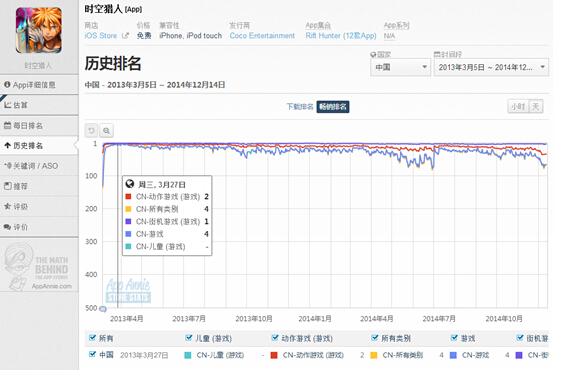Open the 中国 country dropdown
This screenshot has width=562, height=378.
point(400,67)
